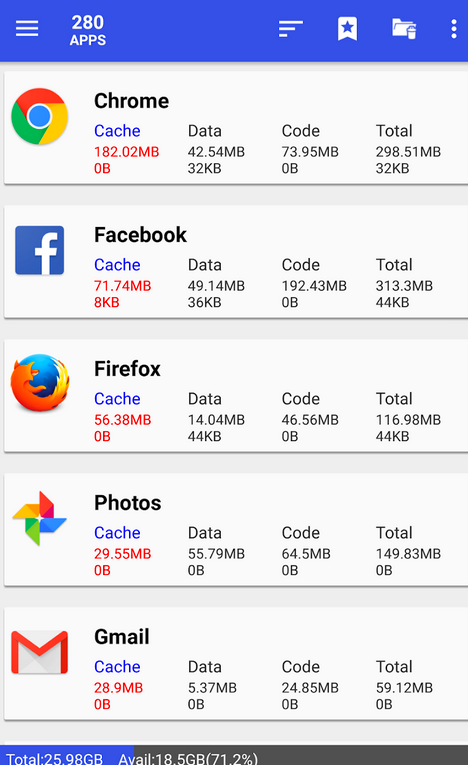This screenshot has height=765, width=468.
Task: Click the storage usage bar at bottom
Action: 234,755
